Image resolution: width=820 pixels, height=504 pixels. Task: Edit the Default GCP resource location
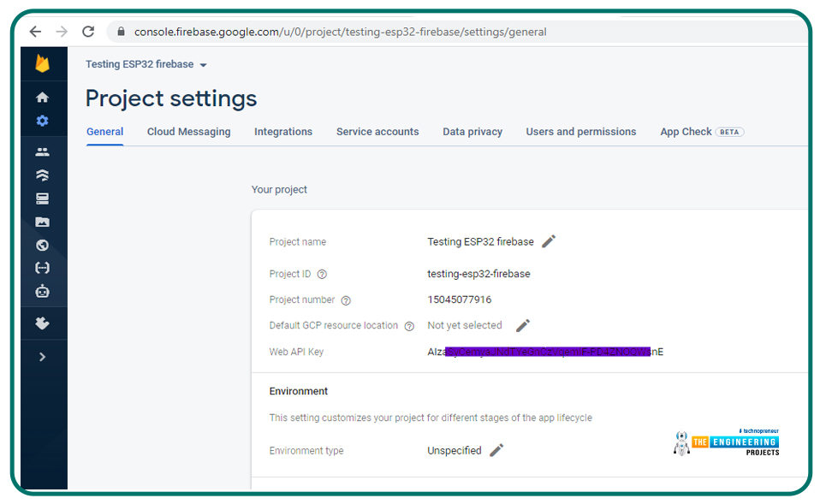pyautogui.click(x=523, y=325)
